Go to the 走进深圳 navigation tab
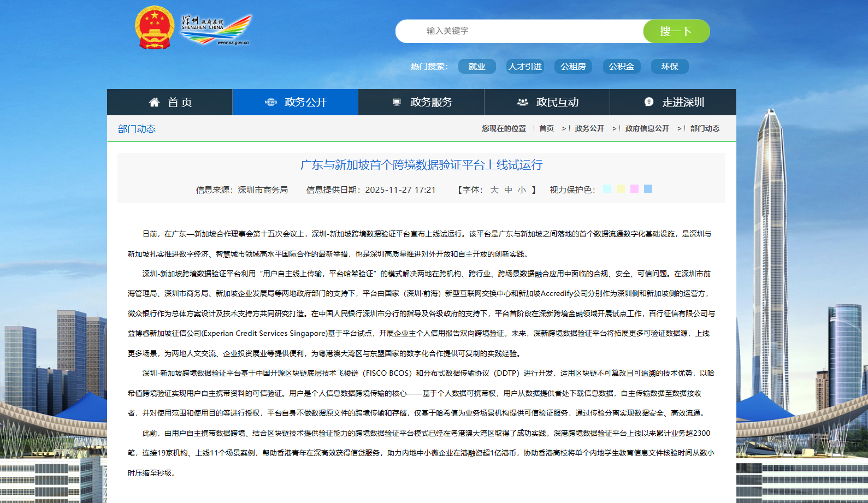The image size is (868, 503). pos(683,102)
